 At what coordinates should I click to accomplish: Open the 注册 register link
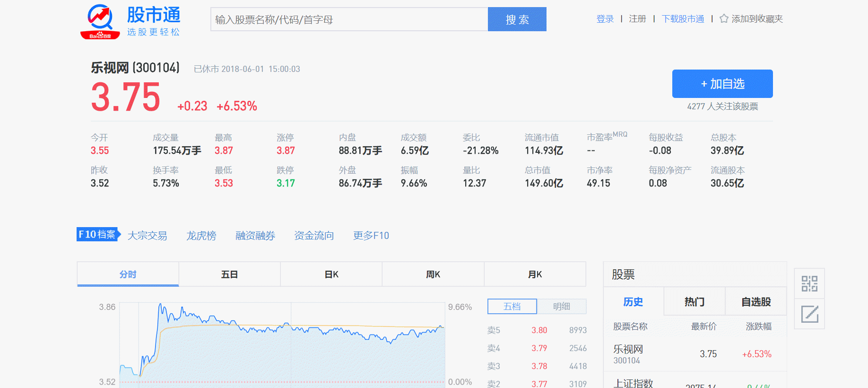point(637,19)
